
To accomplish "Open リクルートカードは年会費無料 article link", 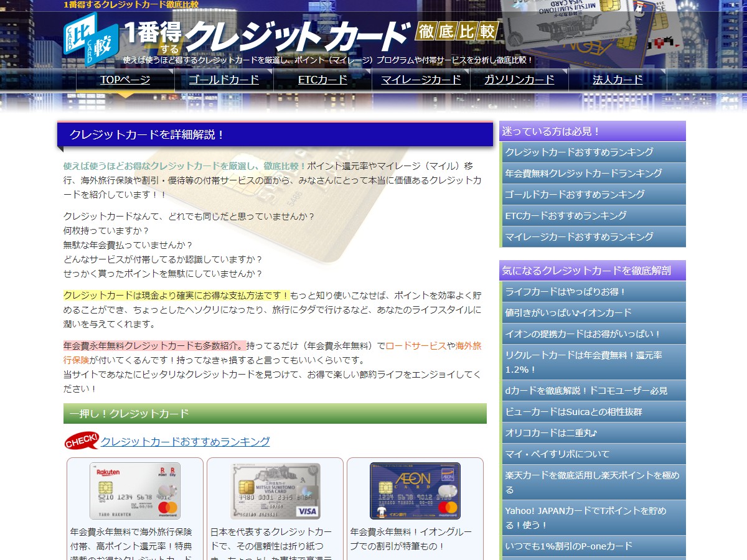I will 593,362.
